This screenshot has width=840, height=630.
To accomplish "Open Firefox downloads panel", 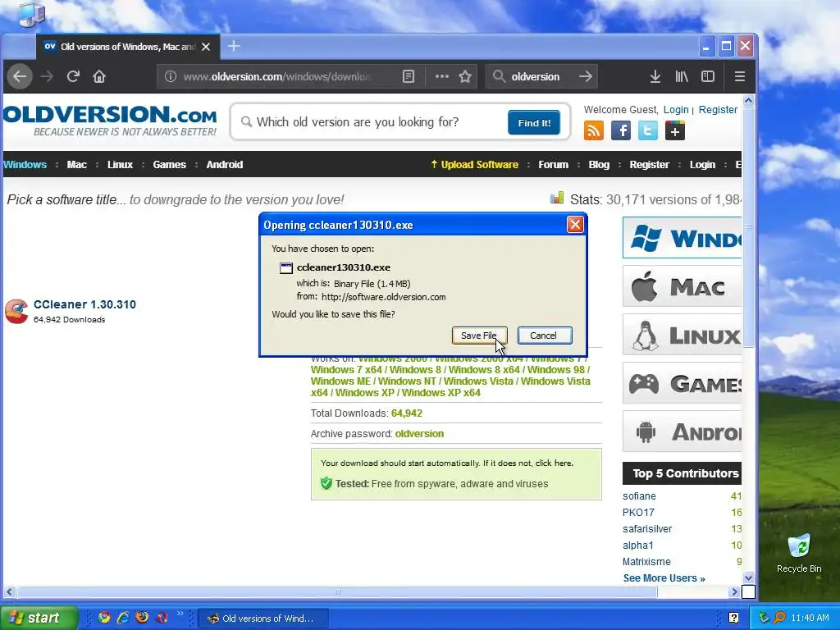I will click(655, 76).
